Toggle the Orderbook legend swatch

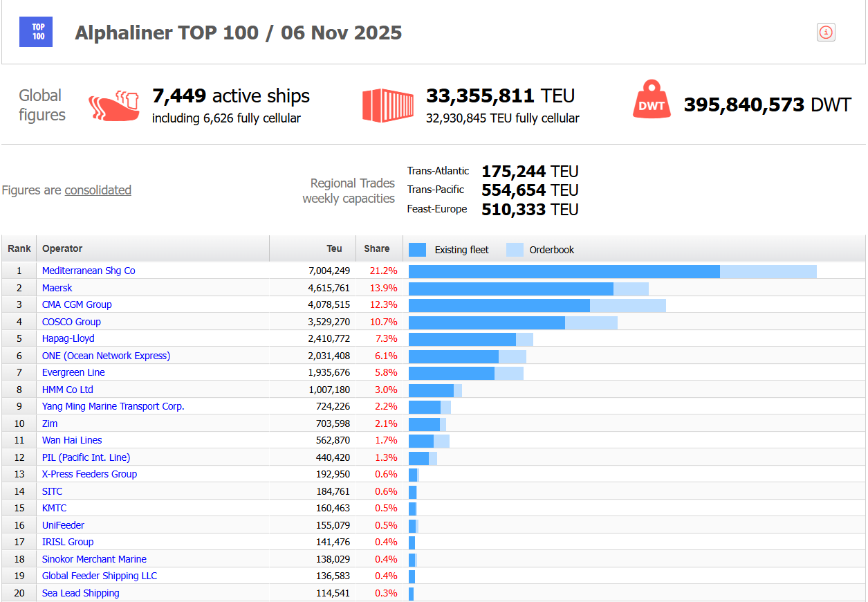[x=515, y=248]
